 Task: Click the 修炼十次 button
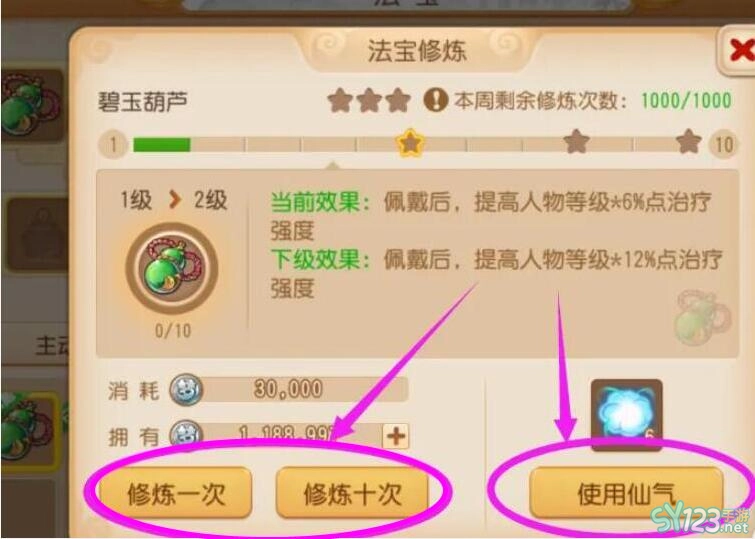click(352, 493)
